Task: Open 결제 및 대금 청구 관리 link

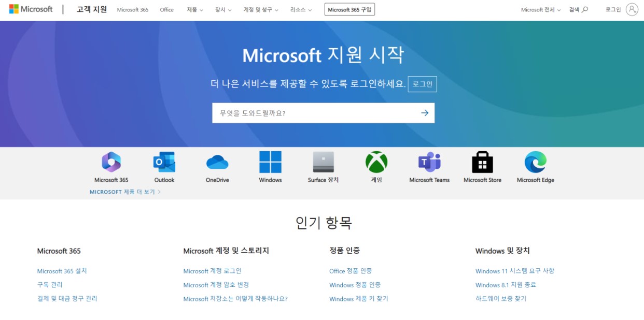Action: click(67, 299)
